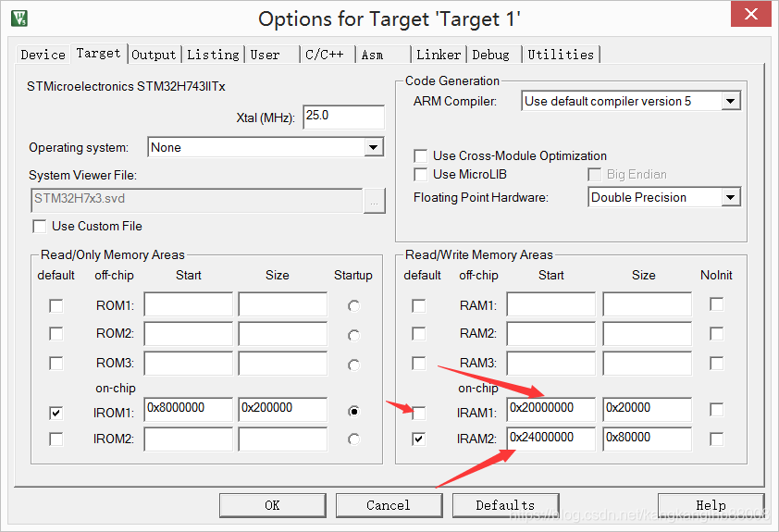
Task: Edit the Xtal (MHz) value field
Action: click(343, 117)
